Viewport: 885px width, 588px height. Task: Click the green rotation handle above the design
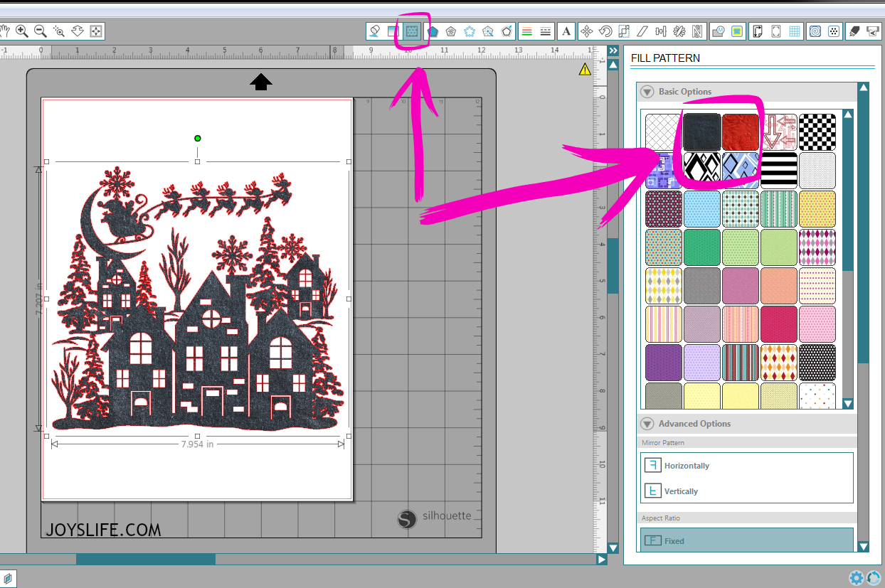[x=198, y=138]
